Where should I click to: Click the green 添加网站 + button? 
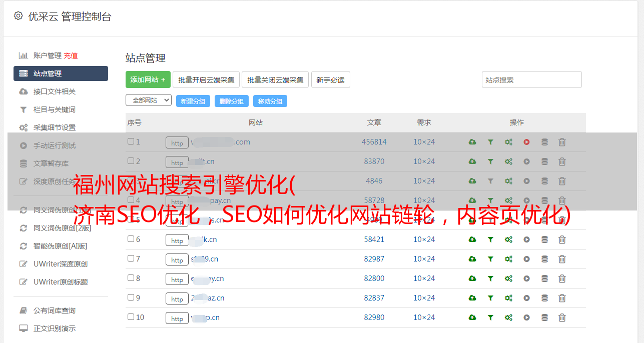point(148,79)
